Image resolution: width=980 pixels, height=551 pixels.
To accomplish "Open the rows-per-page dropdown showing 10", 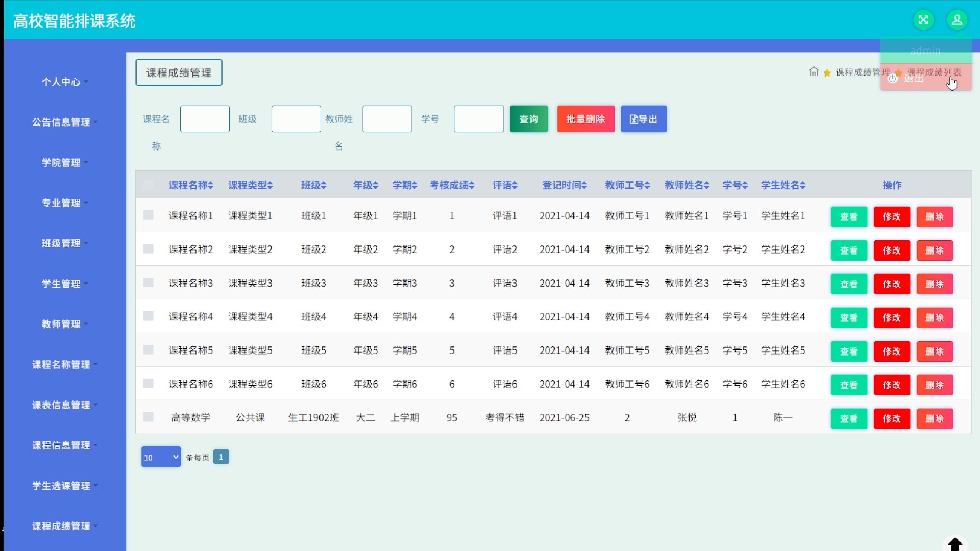I will (x=161, y=457).
